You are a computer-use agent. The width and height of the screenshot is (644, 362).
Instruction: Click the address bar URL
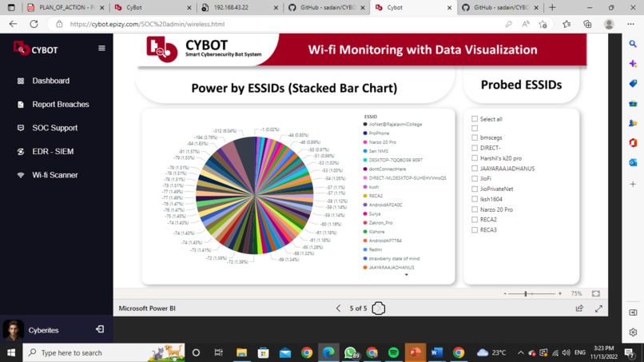pos(147,24)
